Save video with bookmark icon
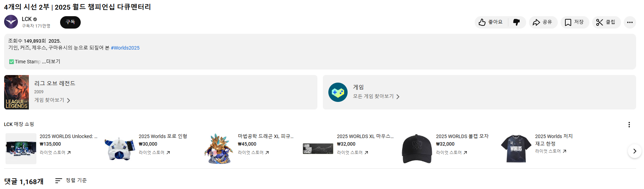Viewport: 644px width, 189px height. point(574,22)
